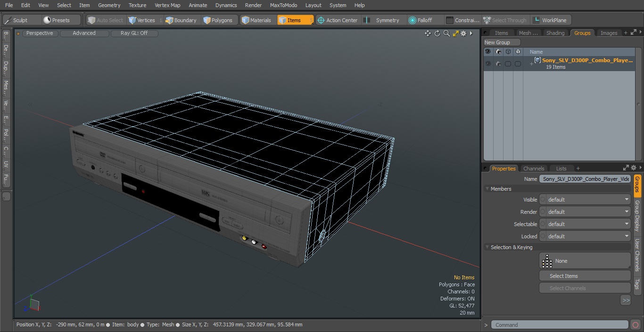This screenshot has height=332, width=644.
Task: Toggle Auto Select option
Action: (106, 20)
